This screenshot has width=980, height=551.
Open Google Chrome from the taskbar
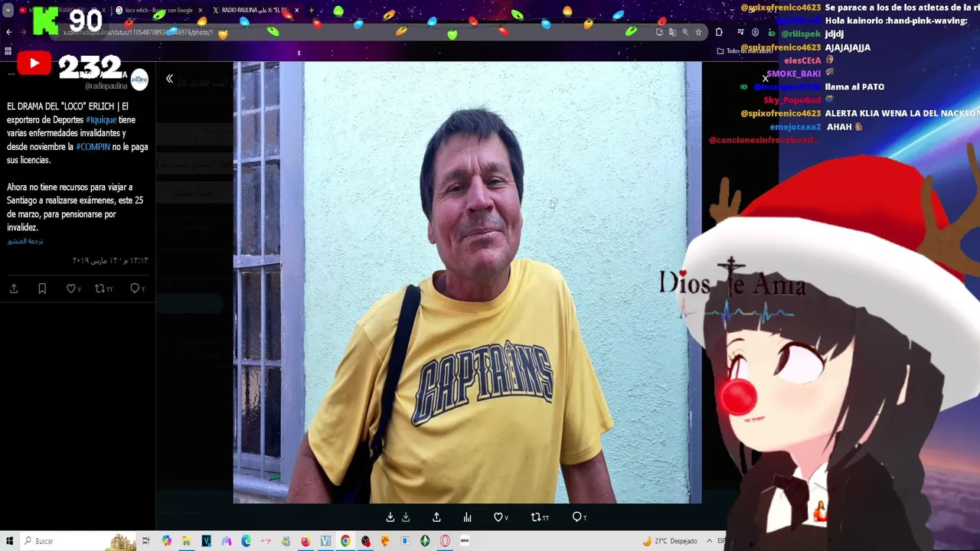click(345, 541)
